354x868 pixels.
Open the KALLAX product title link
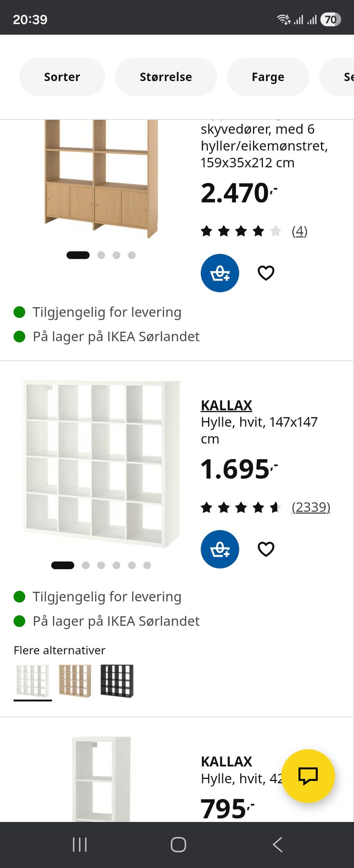(226, 405)
